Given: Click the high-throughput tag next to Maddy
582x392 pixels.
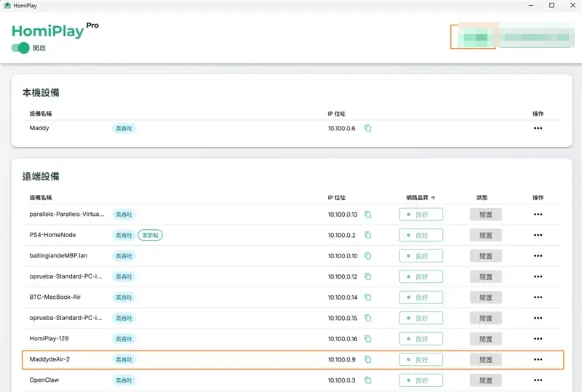Looking at the screenshot, I should [124, 128].
